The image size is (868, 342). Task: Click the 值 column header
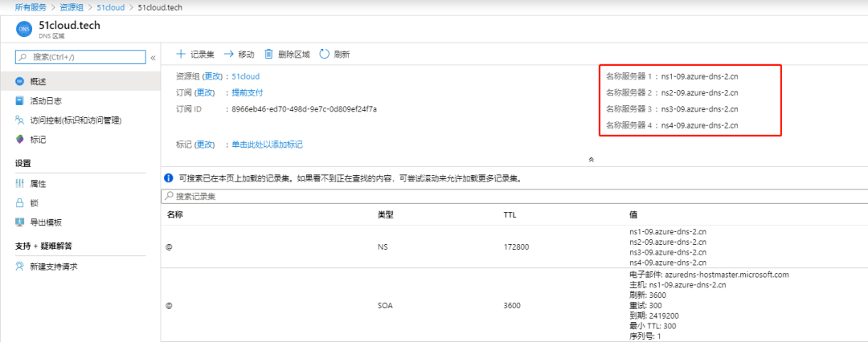pyautogui.click(x=633, y=215)
